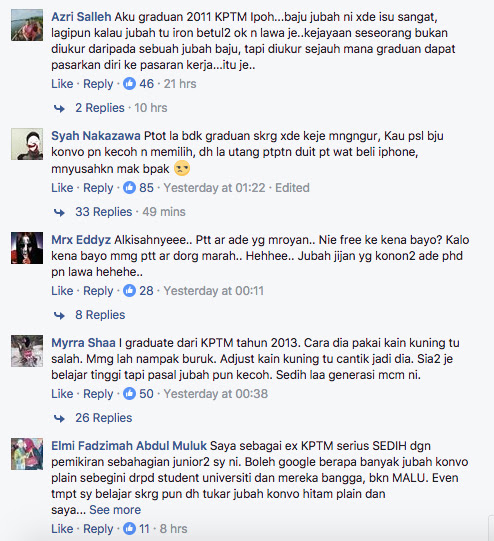Expand the 2 Replies thread
Image resolution: width=494 pixels, height=541 pixels.
point(100,108)
